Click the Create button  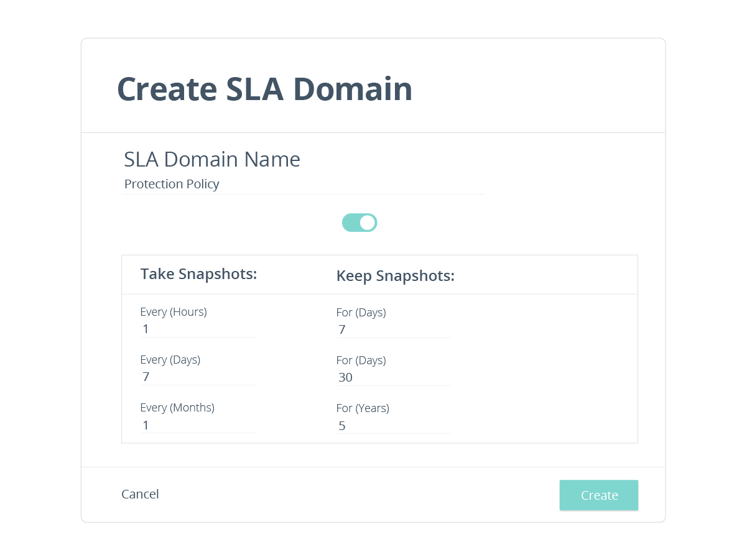599,495
